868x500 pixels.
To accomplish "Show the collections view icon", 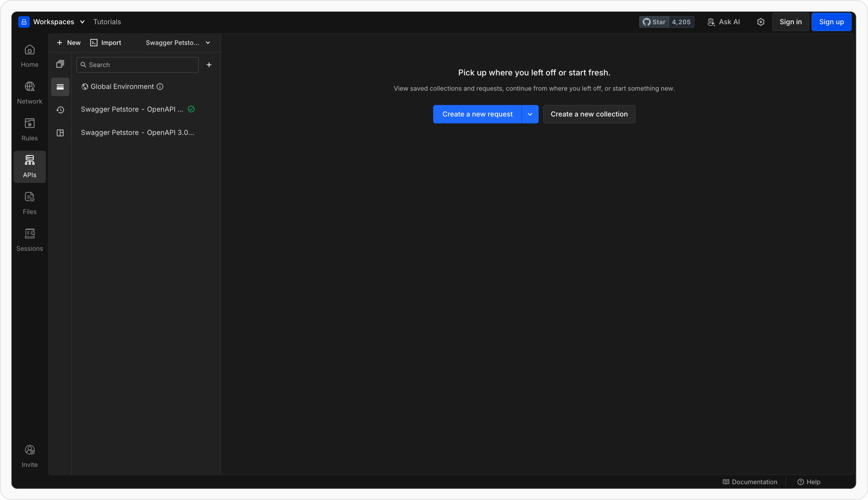I will 60,64.
